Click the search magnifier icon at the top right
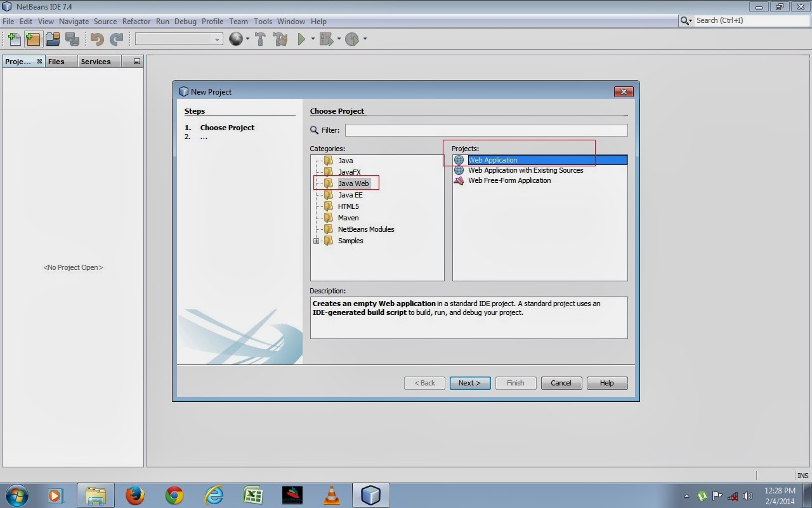This screenshot has width=812, height=508. [686, 21]
